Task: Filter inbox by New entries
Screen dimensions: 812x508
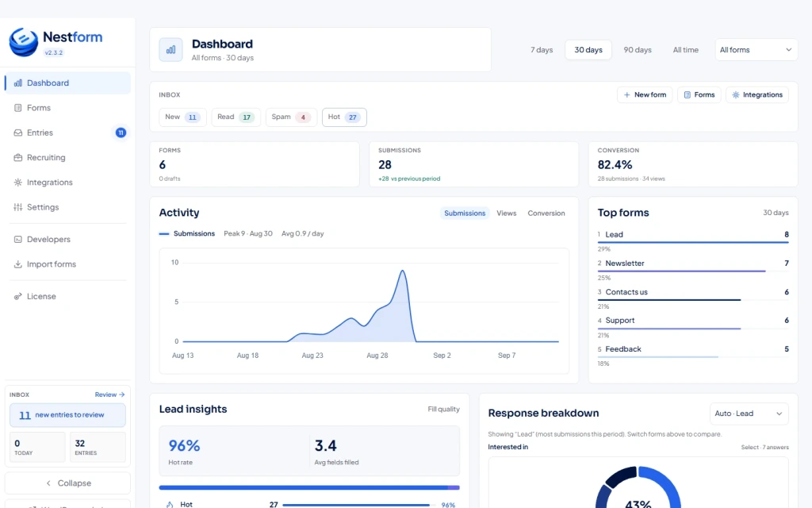Action: [183, 117]
